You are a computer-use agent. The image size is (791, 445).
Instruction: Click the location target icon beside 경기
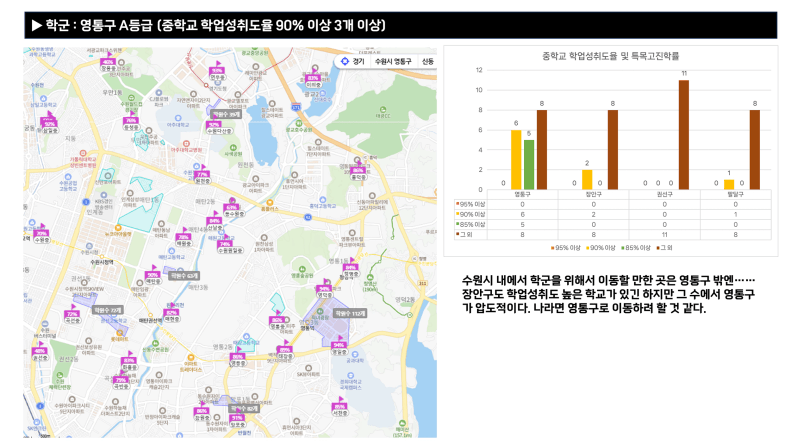click(345, 61)
